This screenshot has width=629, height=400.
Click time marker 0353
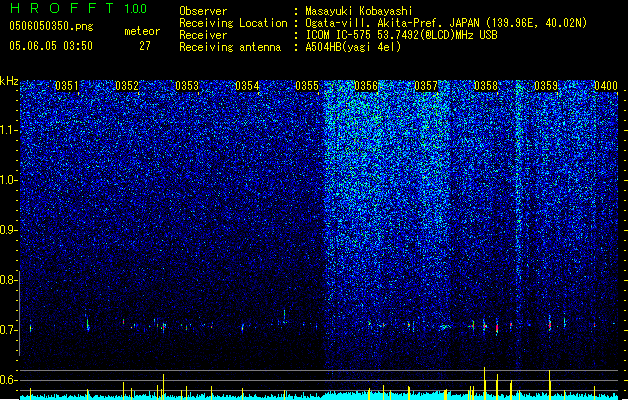pos(187,86)
